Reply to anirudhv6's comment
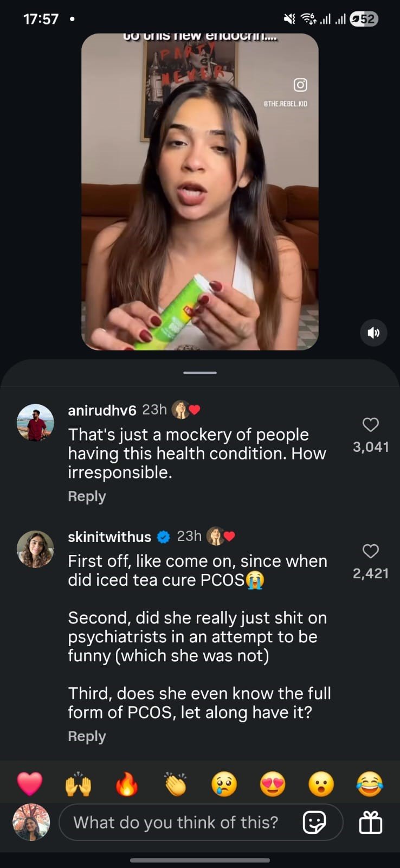Image resolution: width=400 pixels, height=868 pixels. click(x=87, y=496)
